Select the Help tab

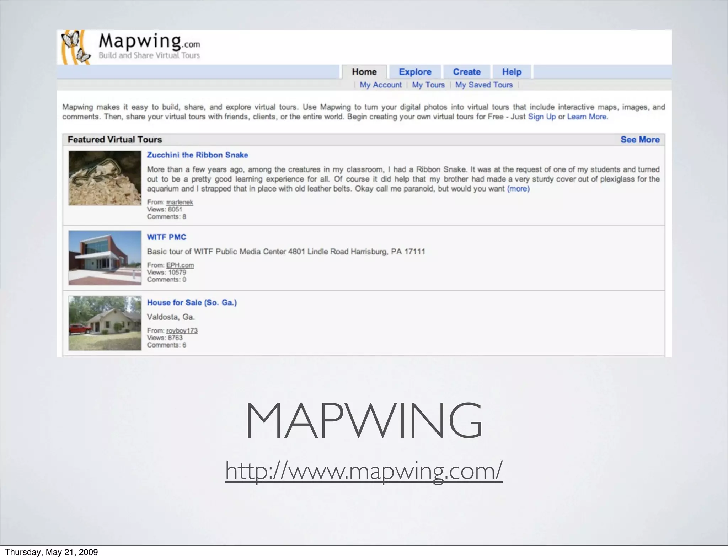coord(512,72)
